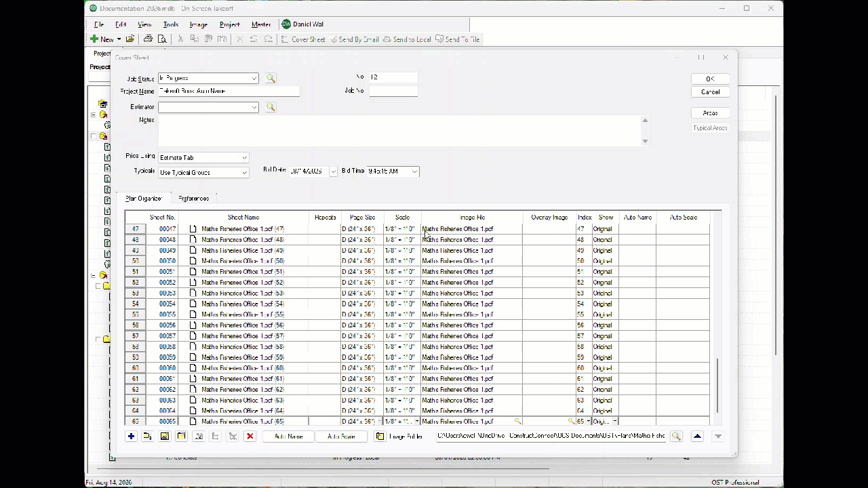868x488 pixels.
Task: Click the Auto Name button
Action: click(x=289, y=436)
